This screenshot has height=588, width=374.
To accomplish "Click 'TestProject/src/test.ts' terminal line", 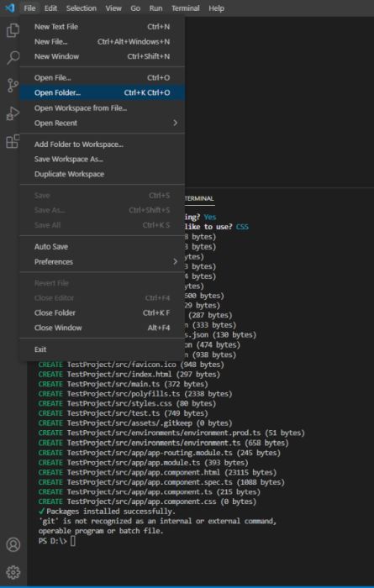I will click(123, 413).
